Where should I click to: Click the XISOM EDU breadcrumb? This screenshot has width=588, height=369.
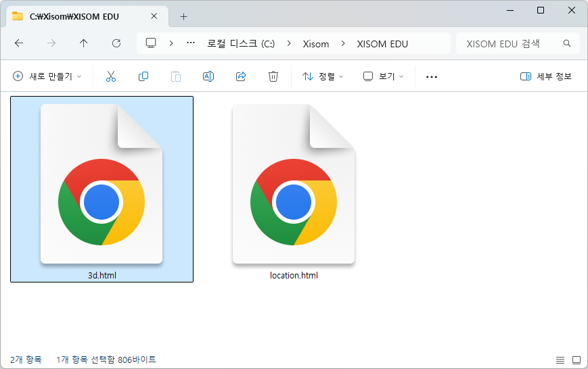382,44
